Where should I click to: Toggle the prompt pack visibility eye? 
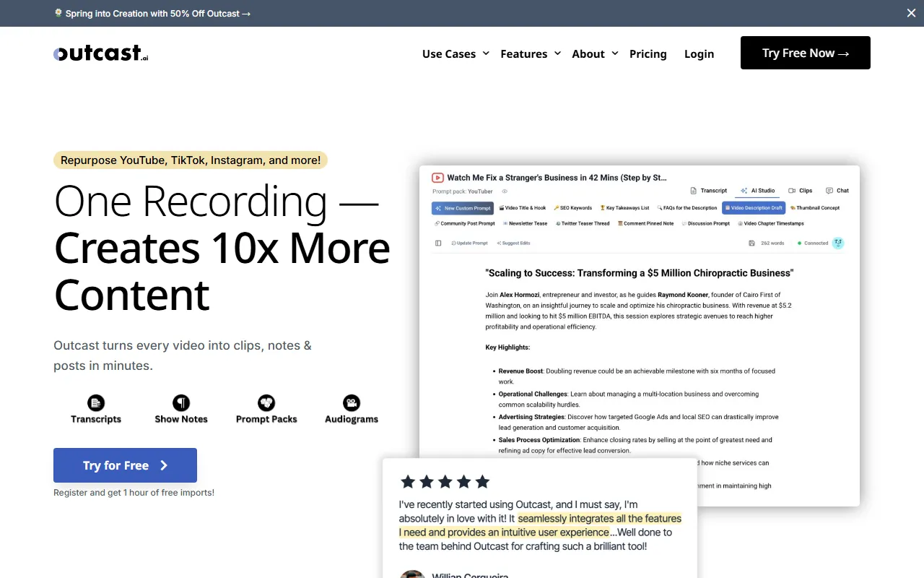coord(505,191)
